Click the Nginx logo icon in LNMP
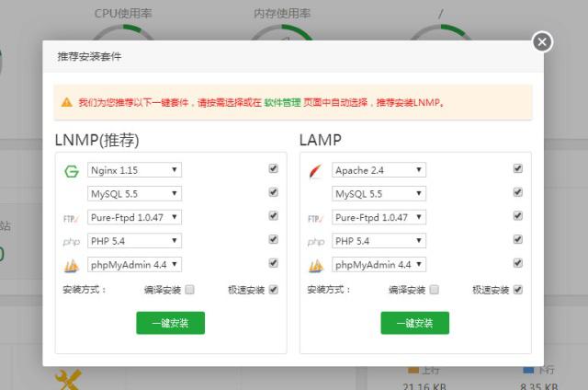 click(72, 171)
